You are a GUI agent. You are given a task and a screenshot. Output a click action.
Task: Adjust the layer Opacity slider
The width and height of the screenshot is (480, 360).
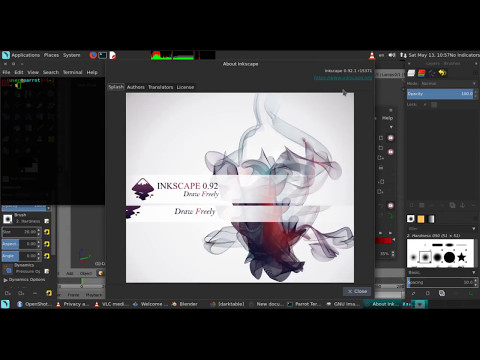pos(440,94)
